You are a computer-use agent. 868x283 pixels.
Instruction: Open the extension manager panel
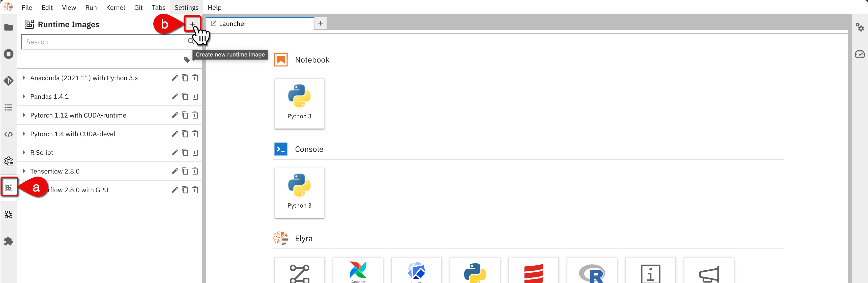pos(9,241)
